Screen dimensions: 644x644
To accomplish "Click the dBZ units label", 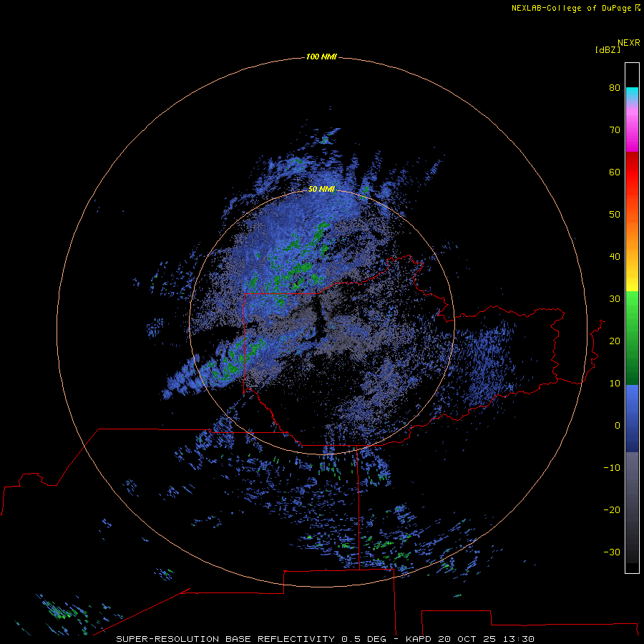I will [x=608, y=50].
